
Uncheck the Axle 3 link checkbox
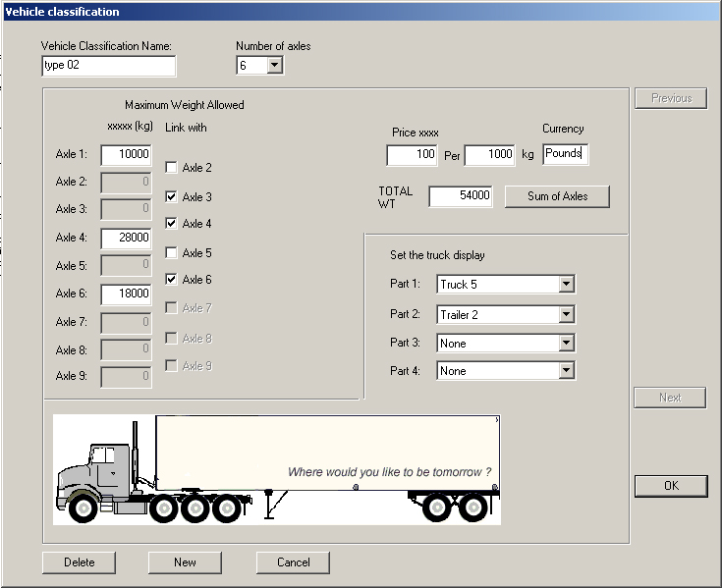coord(171,197)
